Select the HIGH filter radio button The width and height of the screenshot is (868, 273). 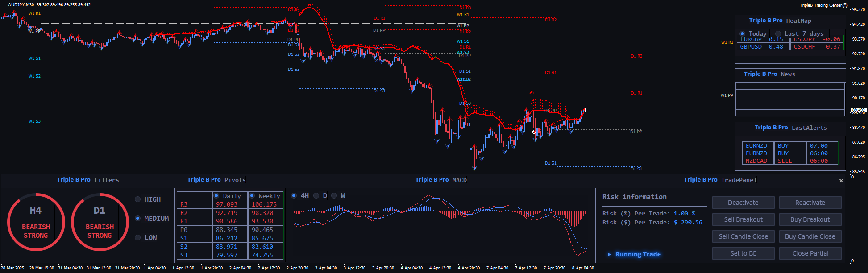tap(138, 199)
